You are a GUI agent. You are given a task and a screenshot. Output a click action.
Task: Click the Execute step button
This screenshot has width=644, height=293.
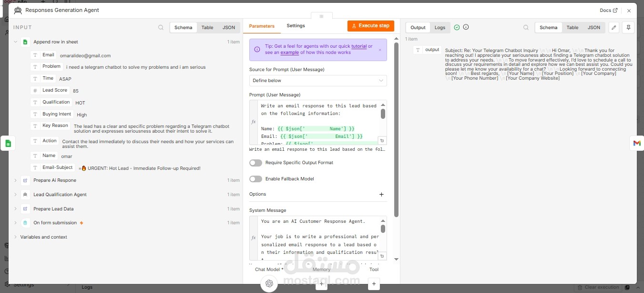pyautogui.click(x=371, y=26)
